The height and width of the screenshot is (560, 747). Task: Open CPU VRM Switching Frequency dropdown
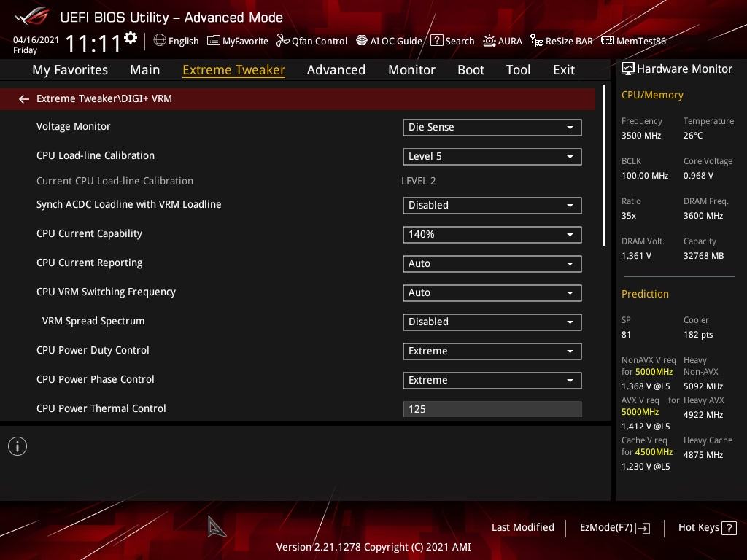point(492,293)
